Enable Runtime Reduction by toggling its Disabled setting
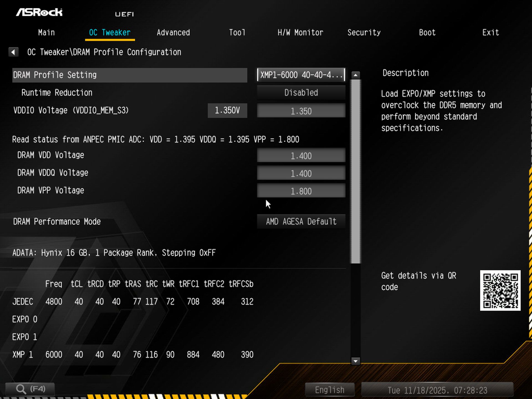532x399 pixels. click(301, 93)
